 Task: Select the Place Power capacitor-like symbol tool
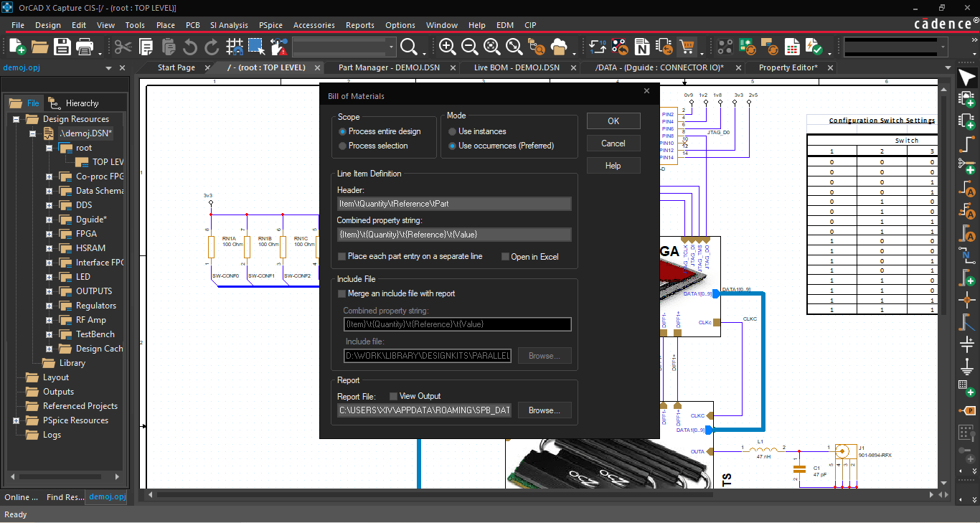(967, 344)
